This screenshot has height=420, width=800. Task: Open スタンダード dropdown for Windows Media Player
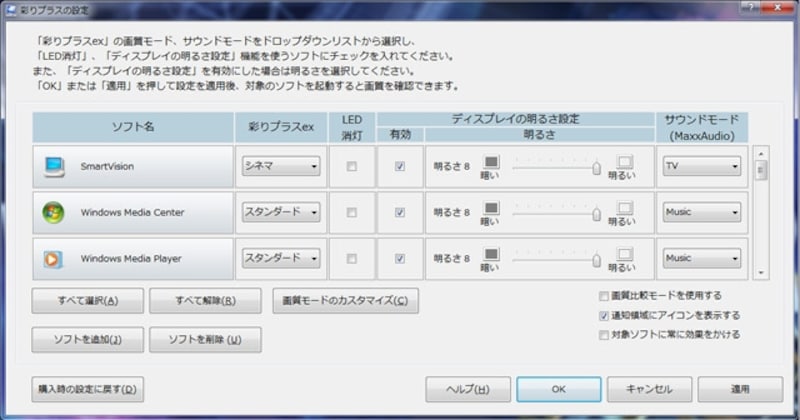(x=281, y=259)
